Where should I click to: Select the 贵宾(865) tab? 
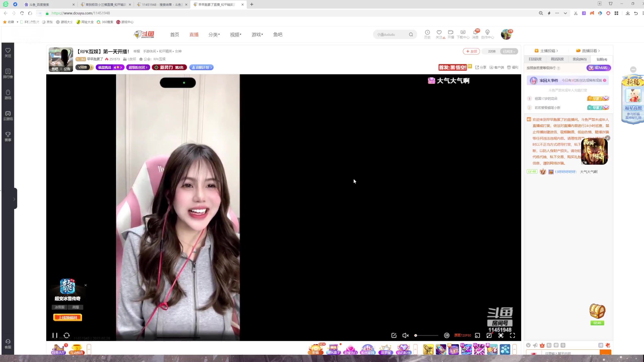(x=579, y=59)
